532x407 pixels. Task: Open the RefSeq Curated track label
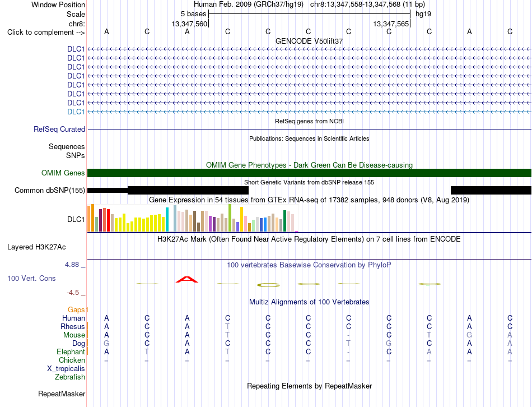(x=59, y=129)
